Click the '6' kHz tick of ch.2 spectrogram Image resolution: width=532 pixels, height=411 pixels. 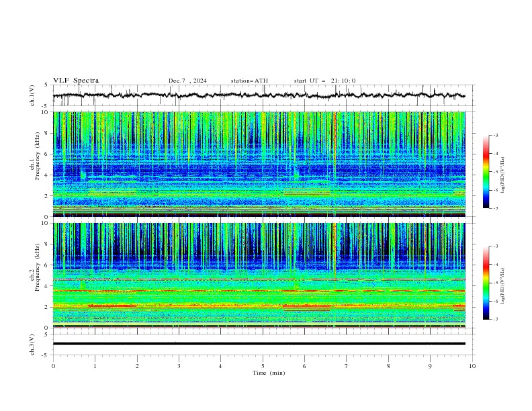tap(47, 265)
